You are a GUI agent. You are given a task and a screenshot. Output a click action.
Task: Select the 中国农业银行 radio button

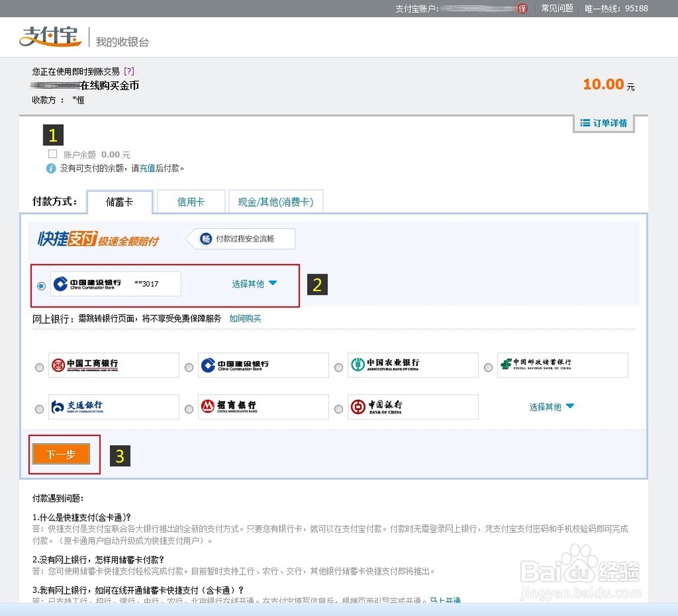coord(338,367)
